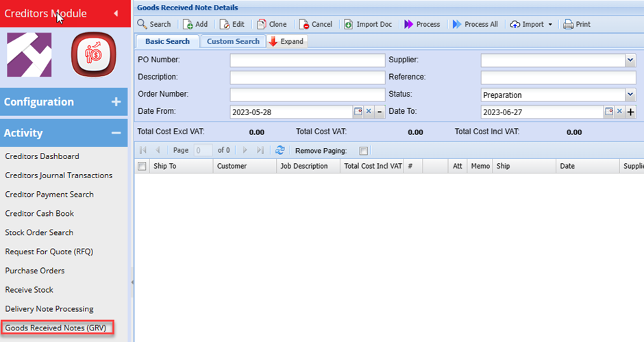The image size is (644, 342).
Task: Open Creditors Journal Transactions
Action: [59, 175]
